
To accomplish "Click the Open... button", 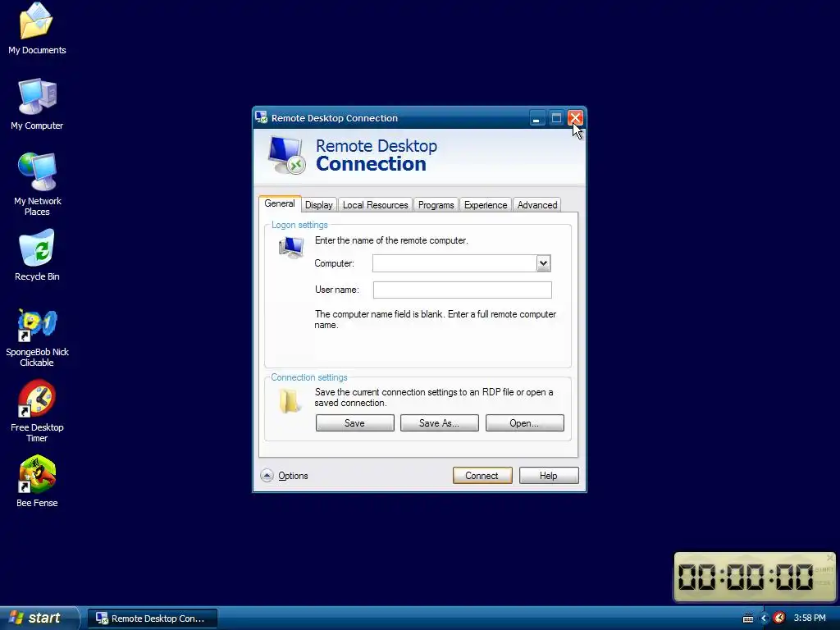I will coord(524,422).
